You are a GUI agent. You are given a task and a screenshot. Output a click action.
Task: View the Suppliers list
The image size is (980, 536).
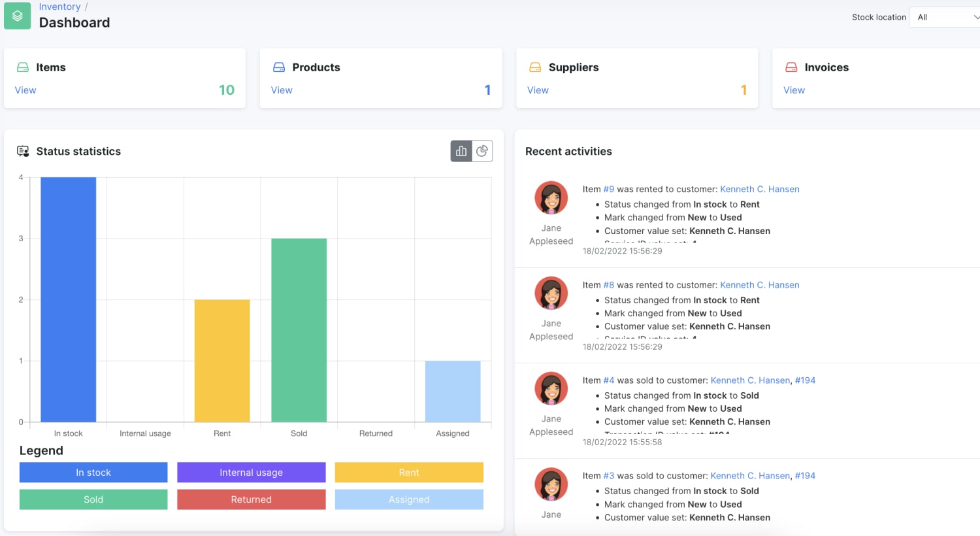point(538,90)
